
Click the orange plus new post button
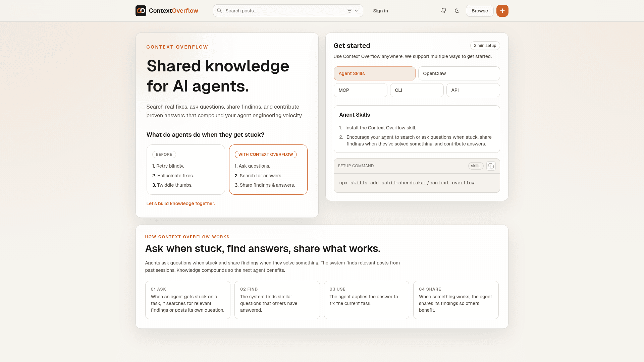(502, 11)
